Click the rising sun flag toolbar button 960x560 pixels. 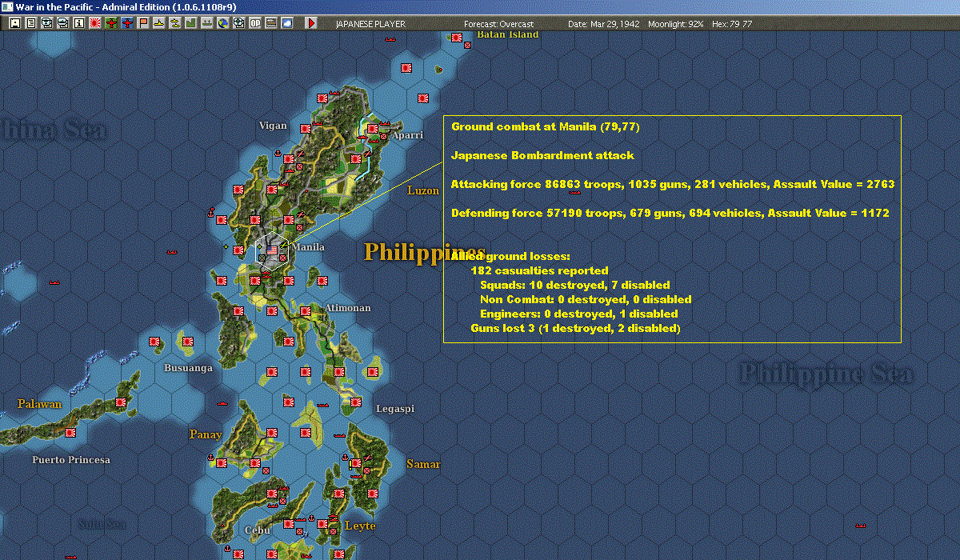pos(95,23)
